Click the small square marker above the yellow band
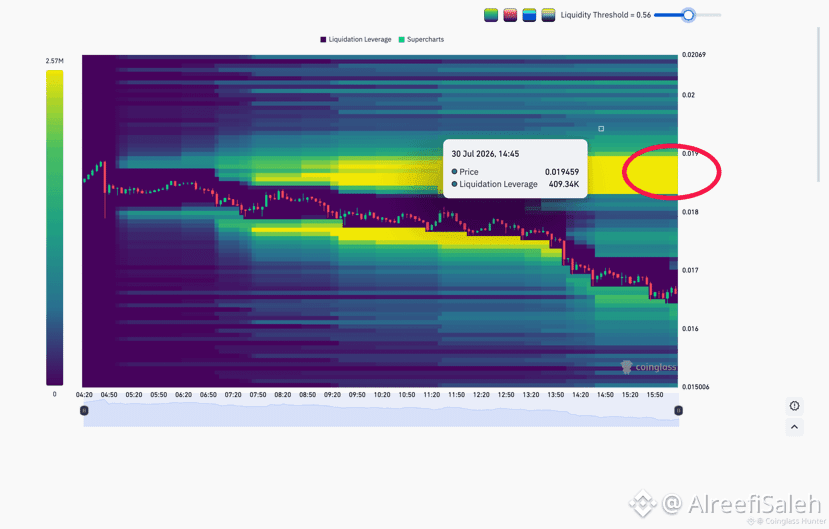Screen dimensions: 829x529 601,128
